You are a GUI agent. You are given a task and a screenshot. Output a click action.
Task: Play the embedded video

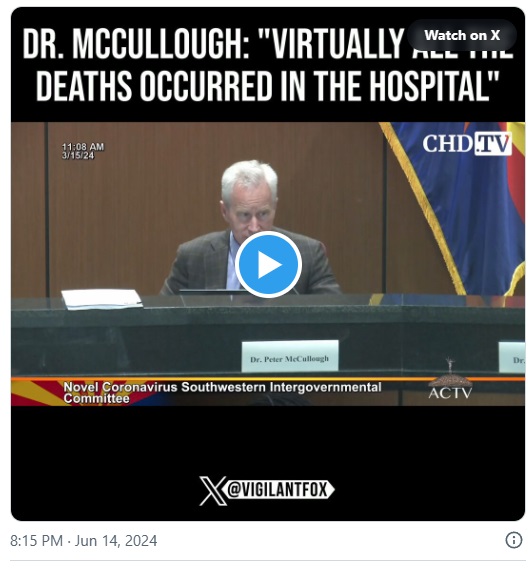point(268,264)
